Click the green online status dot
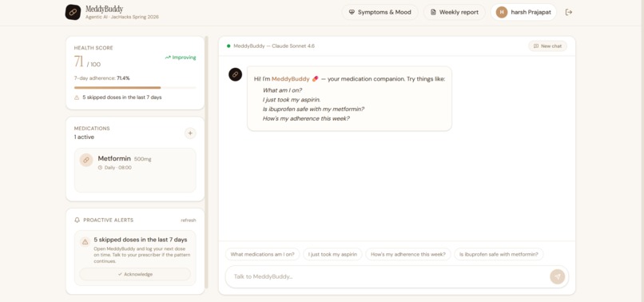 (229, 46)
